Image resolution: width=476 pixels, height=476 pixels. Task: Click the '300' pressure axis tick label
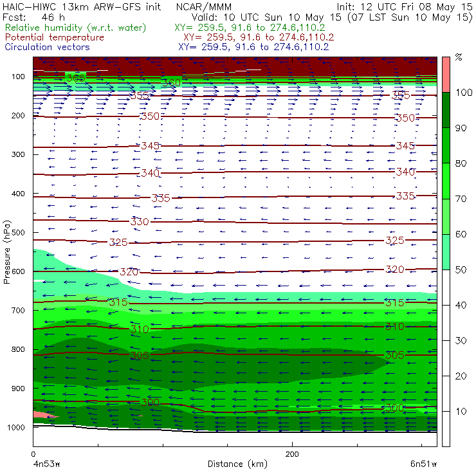click(18, 154)
